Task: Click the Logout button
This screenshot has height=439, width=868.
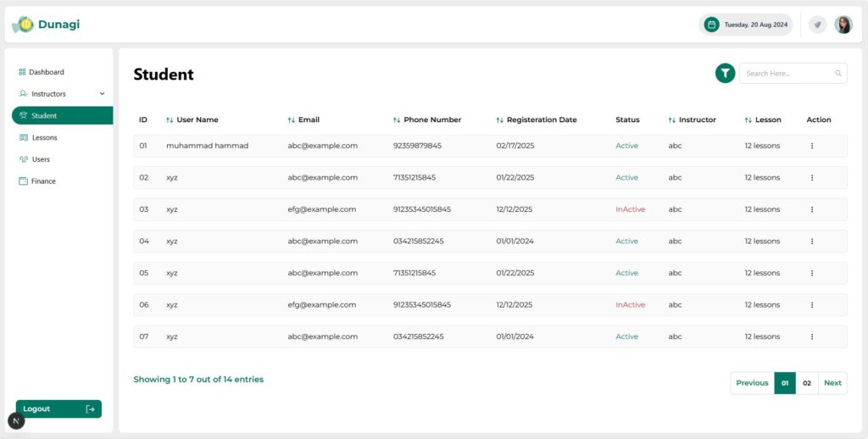Action: click(58, 409)
